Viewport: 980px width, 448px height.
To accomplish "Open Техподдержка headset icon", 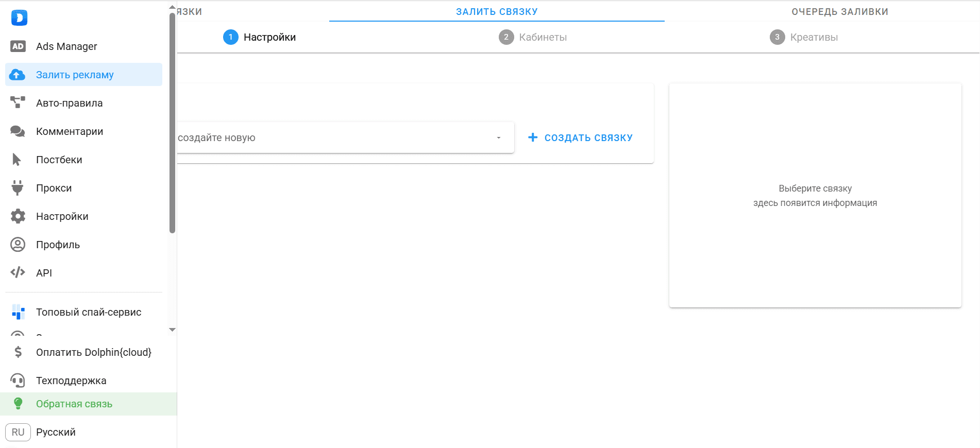I will 18,381.
